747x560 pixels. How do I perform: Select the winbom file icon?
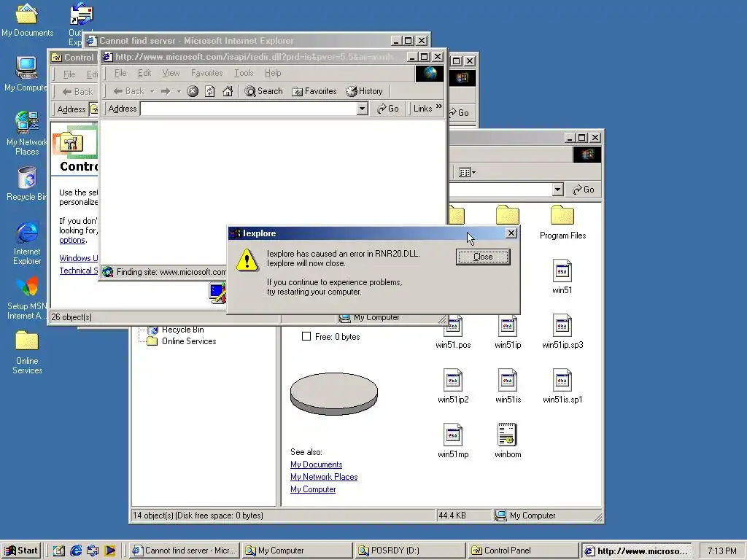(x=508, y=440)
